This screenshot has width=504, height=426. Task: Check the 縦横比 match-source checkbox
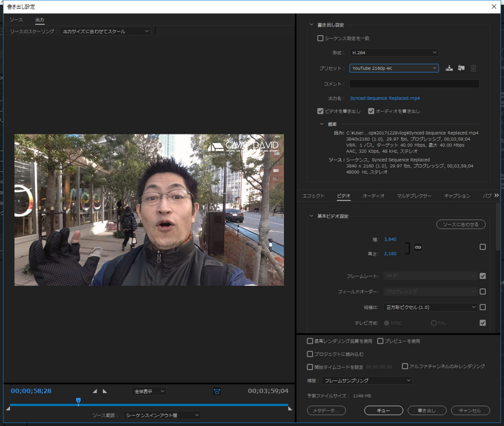(x=482, y=307)
